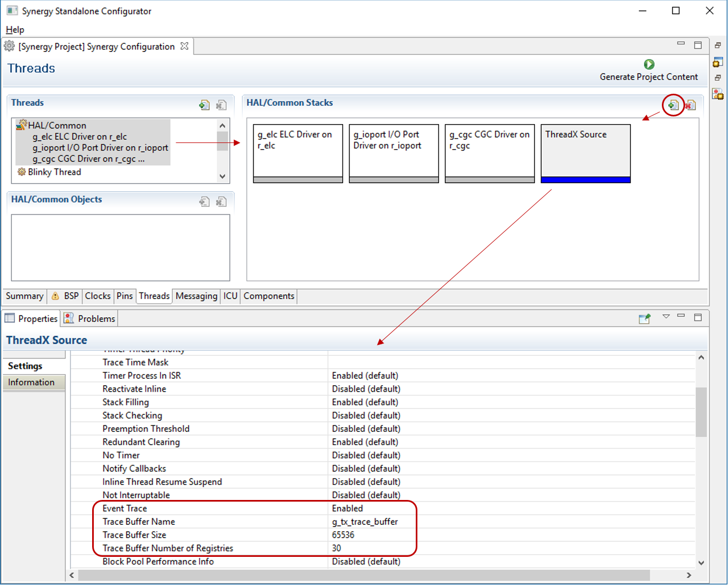This screenshot has height=585, width=728.
Task: Select g_cgc CGC Driver on r_cgc tree item
Action: [88, 159]
